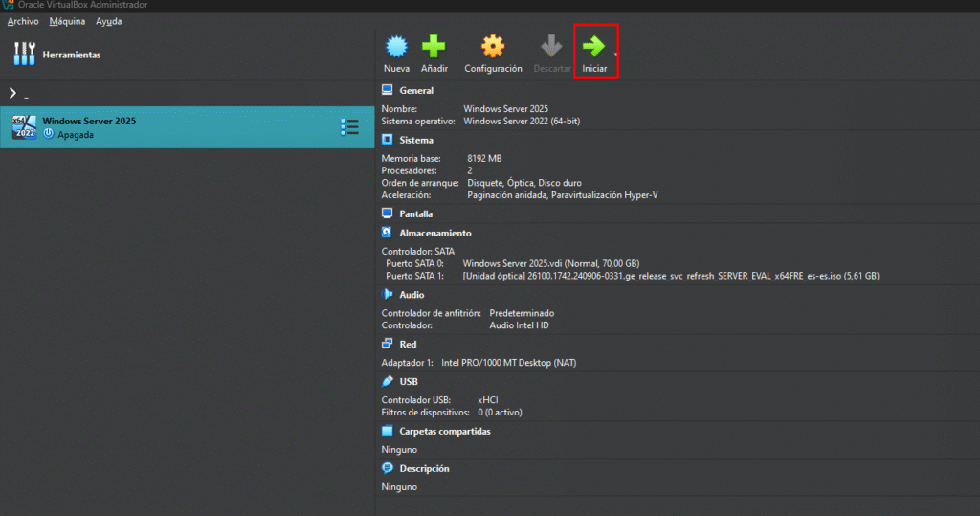
Task: Open the Almacenamiento section heading
Action: point(435,234)
